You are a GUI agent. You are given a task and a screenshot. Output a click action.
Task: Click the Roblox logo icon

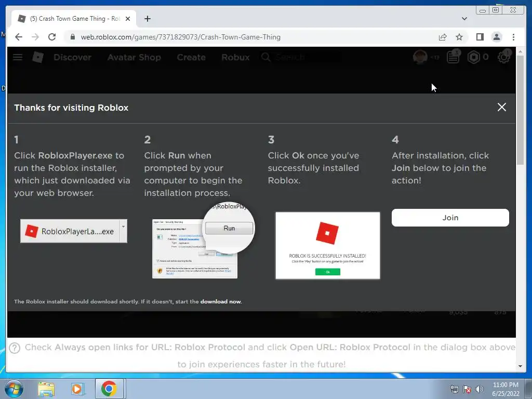38,57
